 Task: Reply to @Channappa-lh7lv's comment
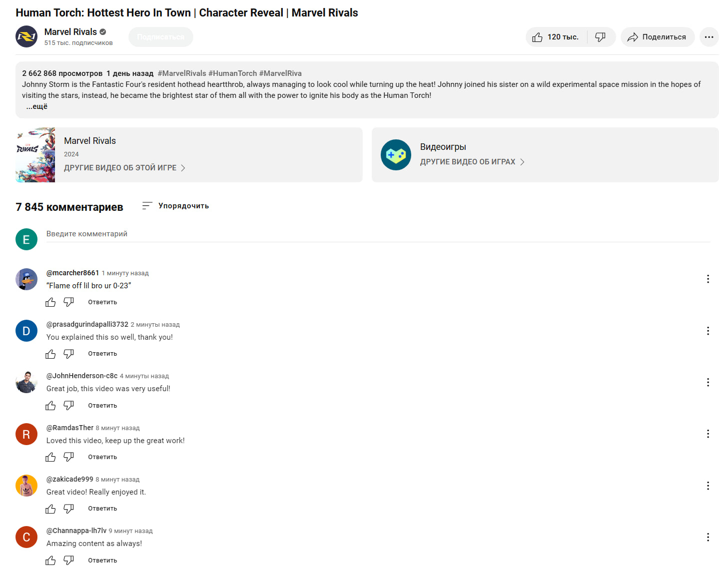click(x=102, y=561)
